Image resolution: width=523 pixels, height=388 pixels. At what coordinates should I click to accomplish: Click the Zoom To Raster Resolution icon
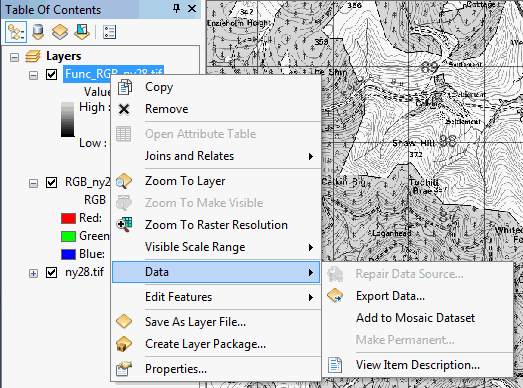124,225
